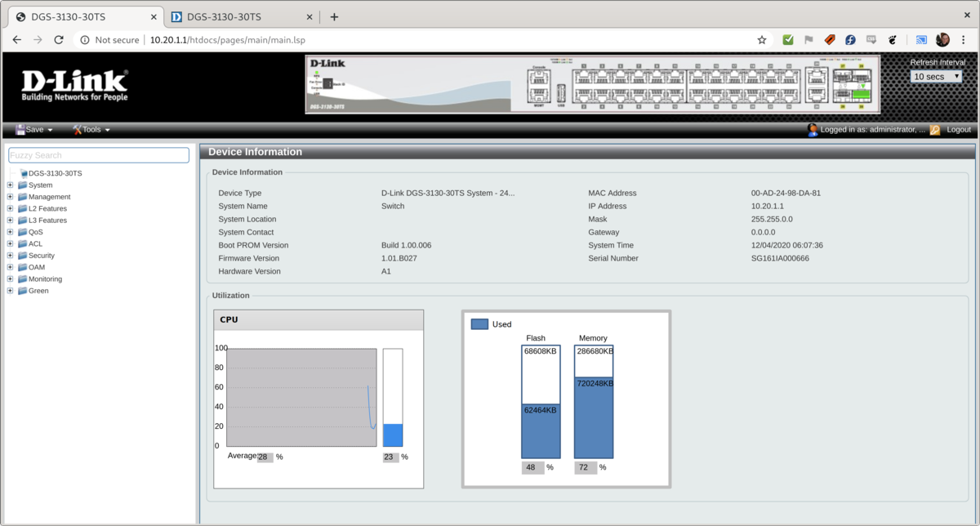Viewport: 980px width, 526px height.
Task: Expand the System tree node
Action: tap(10, 185)
